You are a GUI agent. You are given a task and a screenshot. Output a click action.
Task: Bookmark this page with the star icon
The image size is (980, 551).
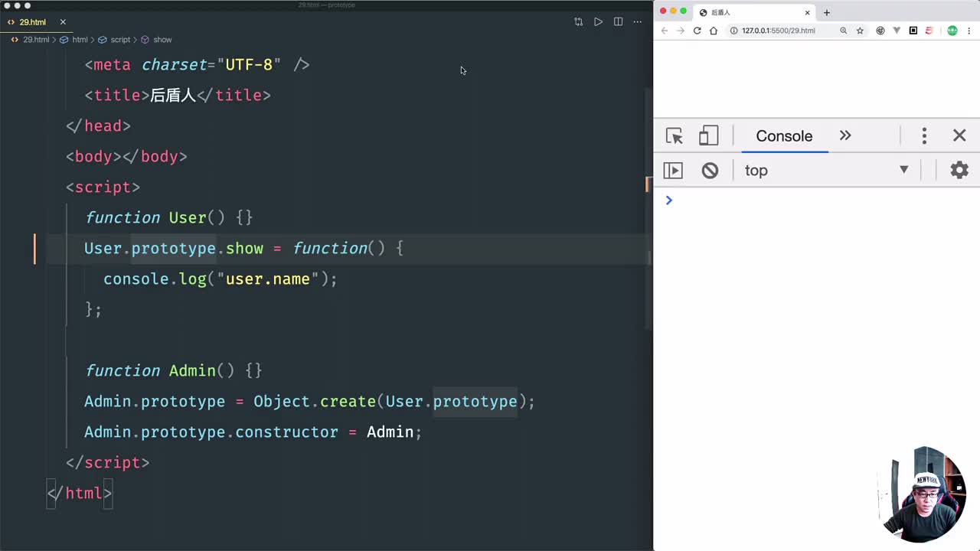(x=860, y=31)
